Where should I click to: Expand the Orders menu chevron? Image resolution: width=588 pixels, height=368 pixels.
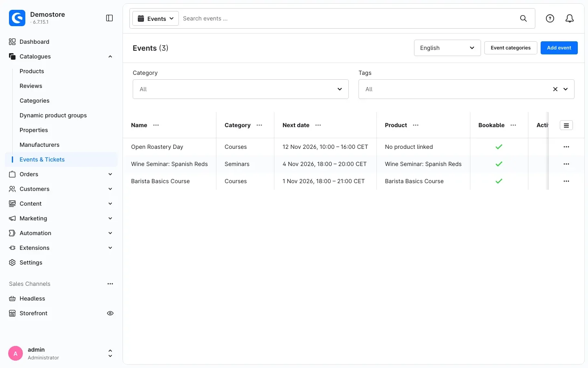coord(110,174)
